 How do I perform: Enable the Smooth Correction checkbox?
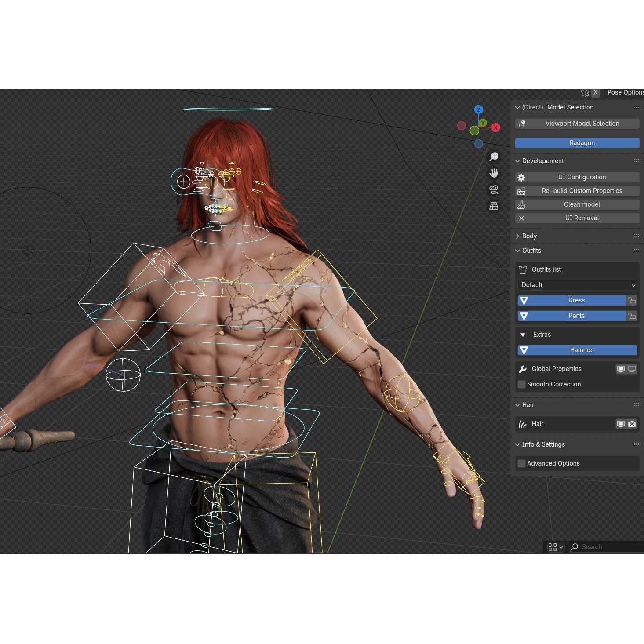click(x=522, y=384)
